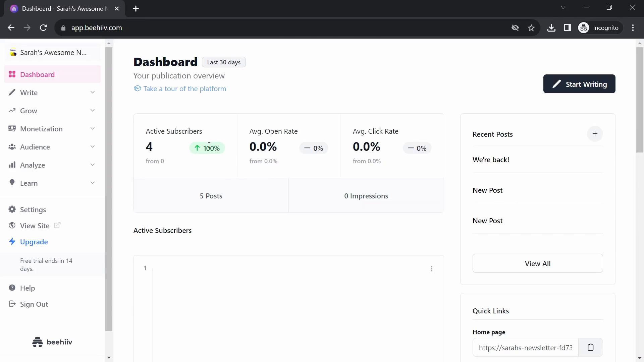644x362 pixels.
Task: Click the Monetization section icon
Action: click(12, 128)
